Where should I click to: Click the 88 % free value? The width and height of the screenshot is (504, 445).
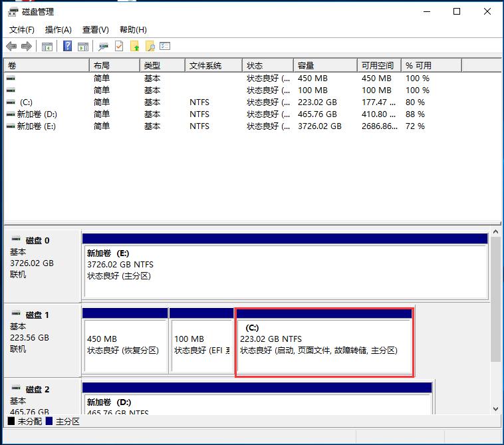(415, 114)
